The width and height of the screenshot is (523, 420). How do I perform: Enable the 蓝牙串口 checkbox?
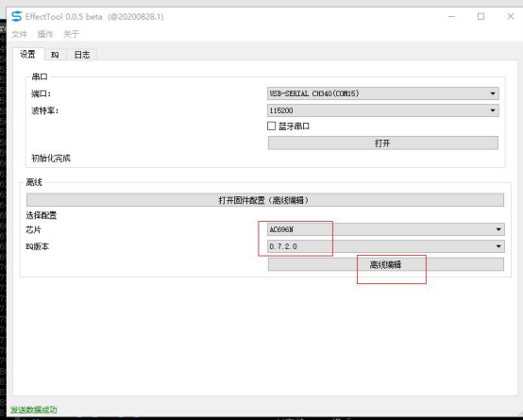coord(272,126)
